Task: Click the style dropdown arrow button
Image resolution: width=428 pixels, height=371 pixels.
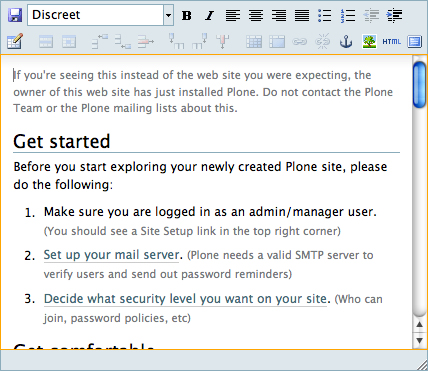Action: pos(169,15)
